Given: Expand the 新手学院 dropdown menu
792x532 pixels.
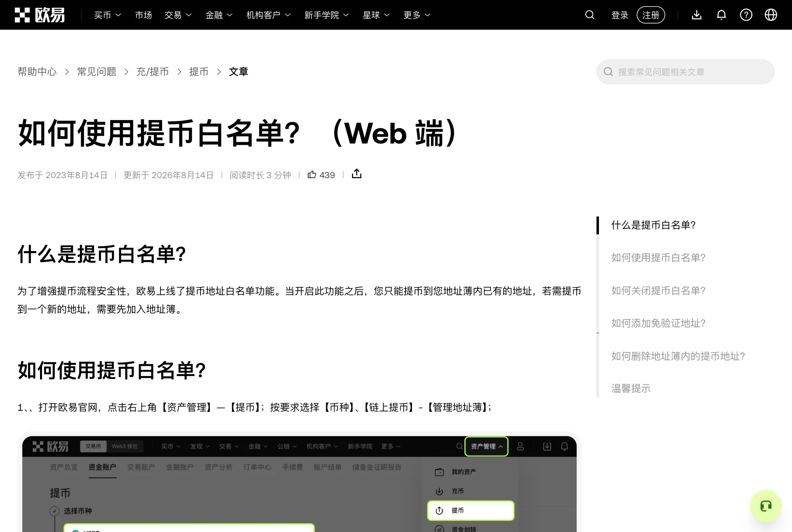Looking at the screenshot, I should click(327, 15).
